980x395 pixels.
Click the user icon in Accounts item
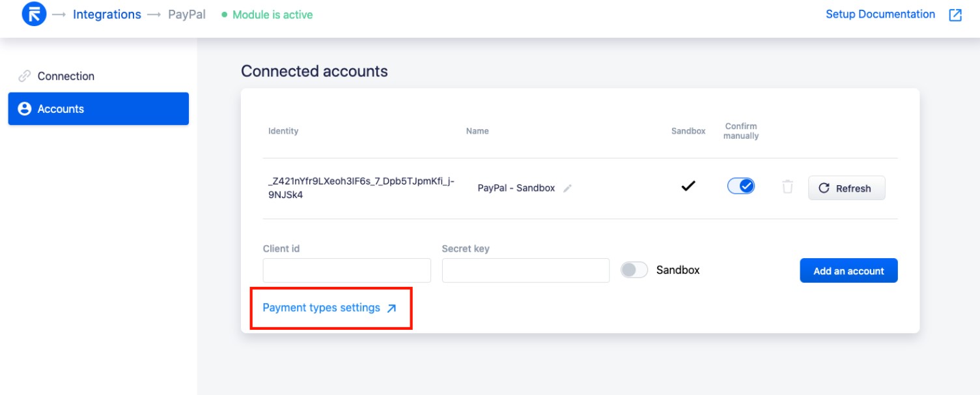click(25, 109)
